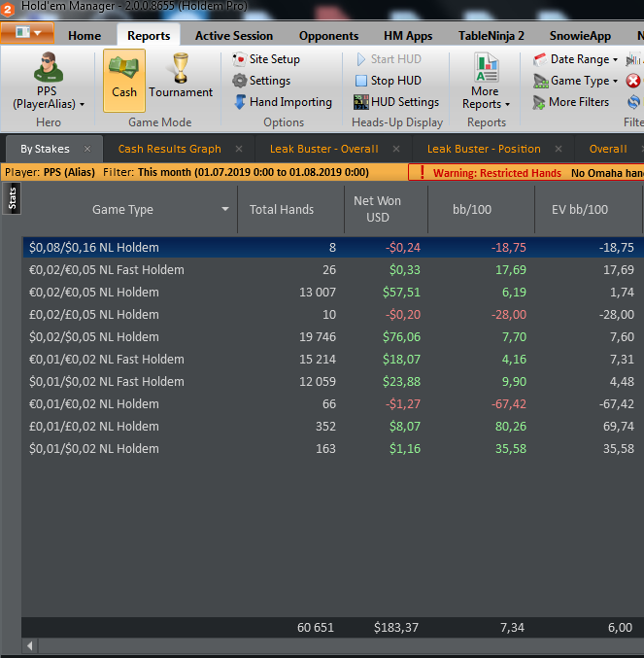Click the -67,42 bb/100 value
This screenshot has height=658, width=644.
click(x=509, y=403)
